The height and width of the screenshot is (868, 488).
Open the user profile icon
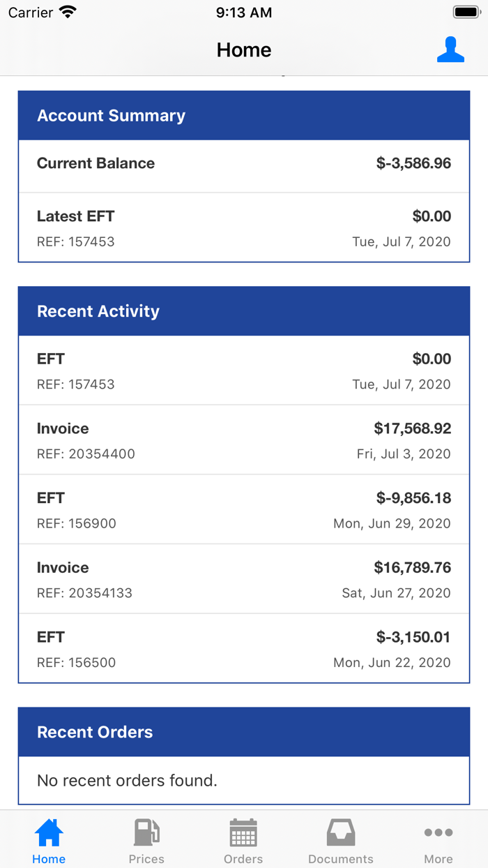click(450, 50)
